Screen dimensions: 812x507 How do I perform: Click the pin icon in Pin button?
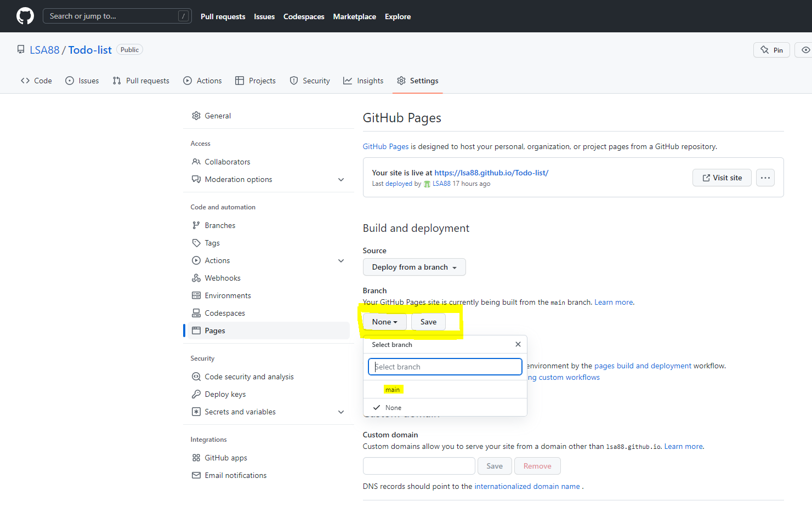764,50
